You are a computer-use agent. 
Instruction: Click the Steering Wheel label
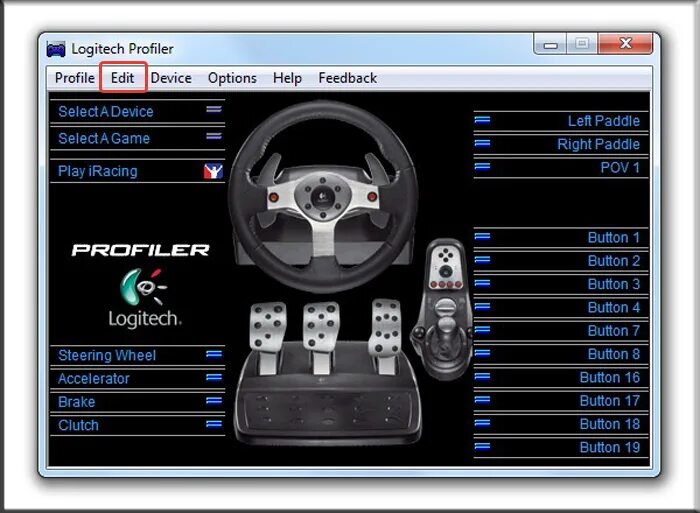pyautogui.click(x=107, y=355)
